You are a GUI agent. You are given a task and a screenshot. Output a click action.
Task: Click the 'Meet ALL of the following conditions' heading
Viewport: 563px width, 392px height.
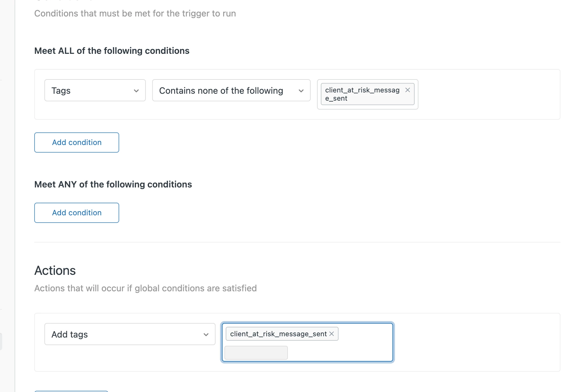point(112,51)
